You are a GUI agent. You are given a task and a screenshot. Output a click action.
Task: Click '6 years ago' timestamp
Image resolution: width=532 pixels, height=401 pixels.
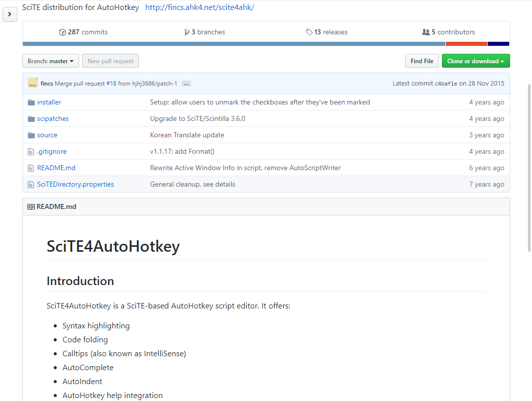pyautogui.click(x=487, y=168)
